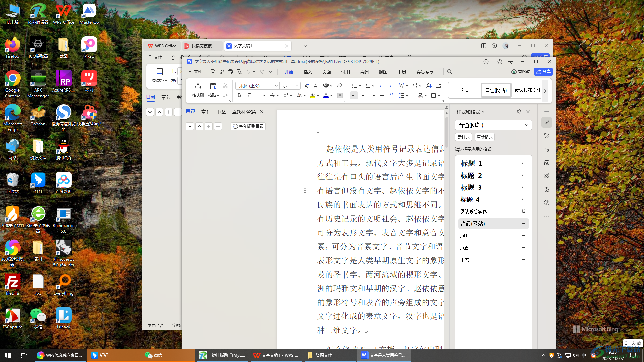Click the 有修改 cloud status button
The image size is (644, 362).
[520, 72]
